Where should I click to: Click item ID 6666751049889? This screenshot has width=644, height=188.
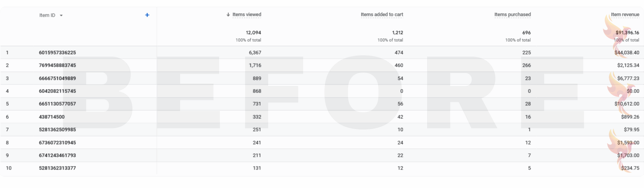point(57,78)
